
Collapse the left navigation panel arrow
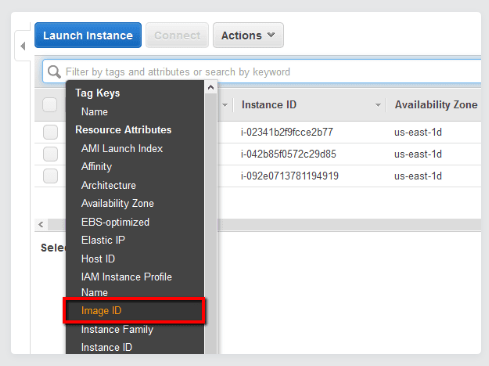23,46
